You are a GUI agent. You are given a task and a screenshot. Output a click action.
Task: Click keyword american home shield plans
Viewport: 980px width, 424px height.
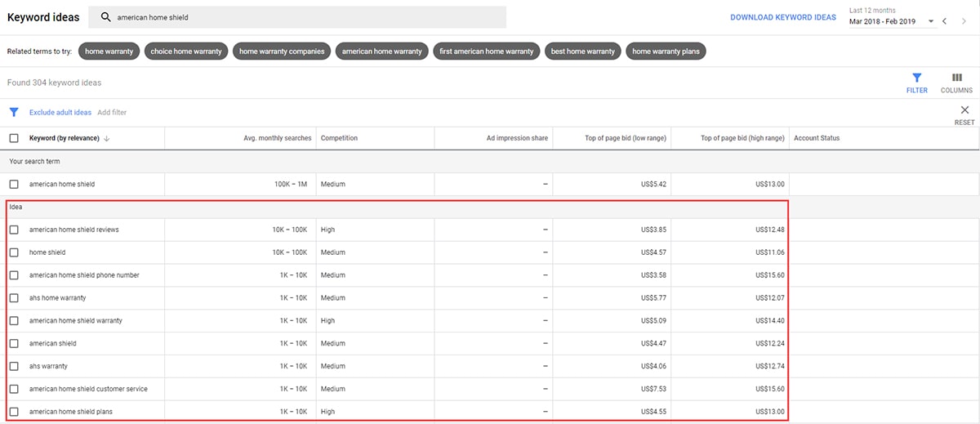71,412
